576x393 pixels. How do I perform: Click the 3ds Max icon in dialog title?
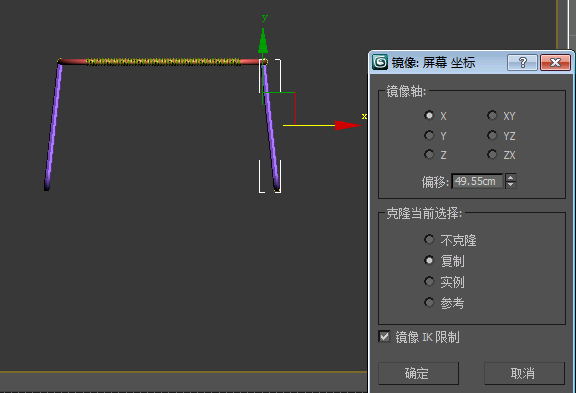click(x=380, y=62)
